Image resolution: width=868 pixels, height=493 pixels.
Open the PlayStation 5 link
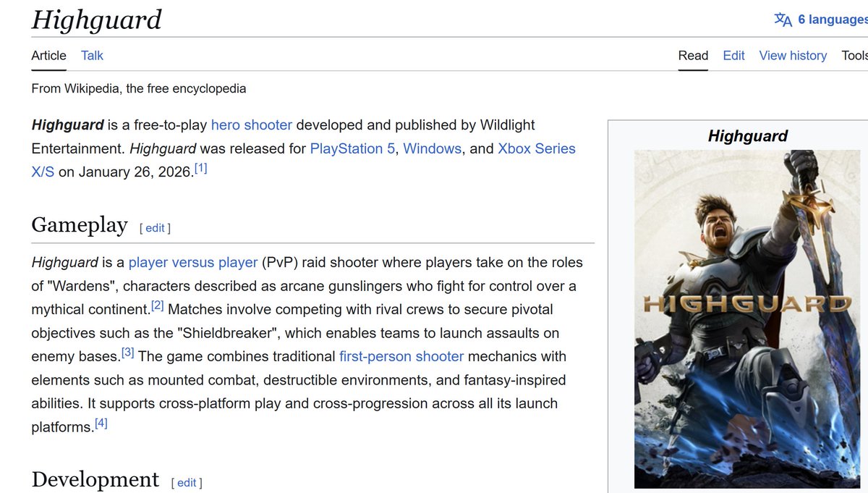pyautogui.click(x=352, y=148)
